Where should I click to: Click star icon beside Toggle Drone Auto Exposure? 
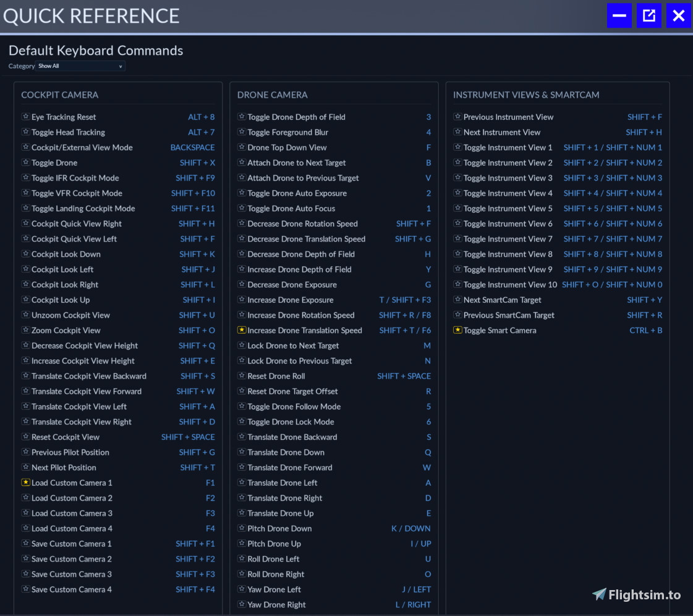point(242,193)
